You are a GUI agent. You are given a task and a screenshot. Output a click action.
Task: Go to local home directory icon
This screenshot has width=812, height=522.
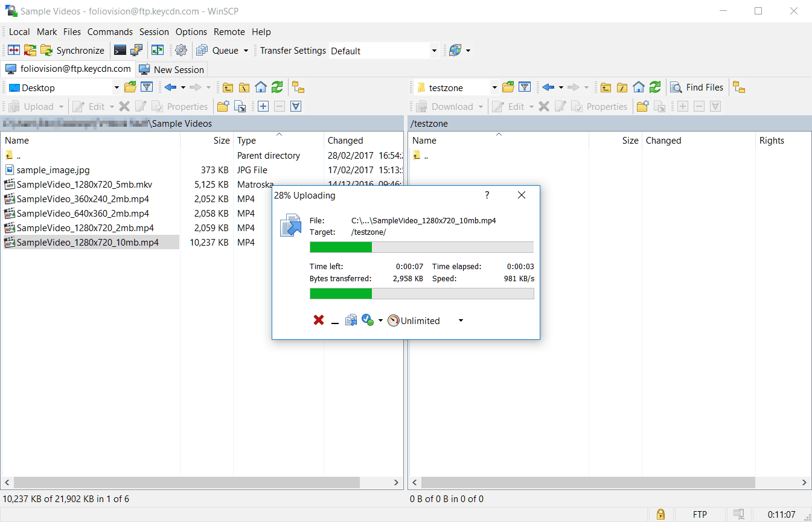pyautogui.click(x=261, y=88)
